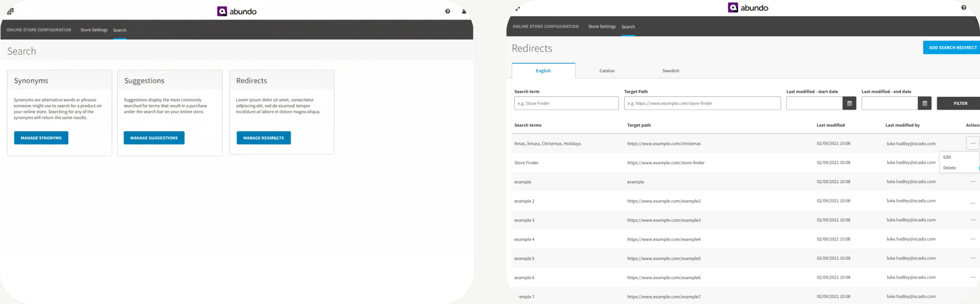
Task: Open help icon in the Search window
Action: coord(448,11)
